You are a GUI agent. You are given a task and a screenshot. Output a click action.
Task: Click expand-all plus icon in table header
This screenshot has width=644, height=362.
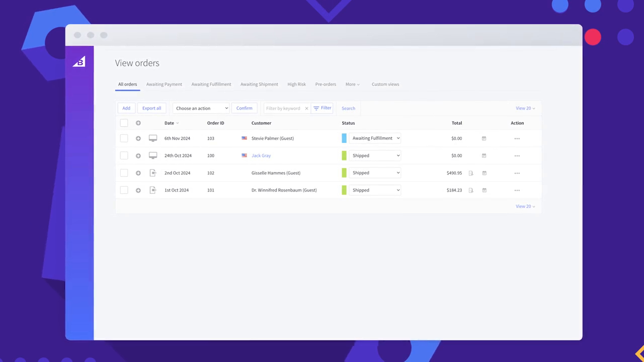click(x=138, y=123)
